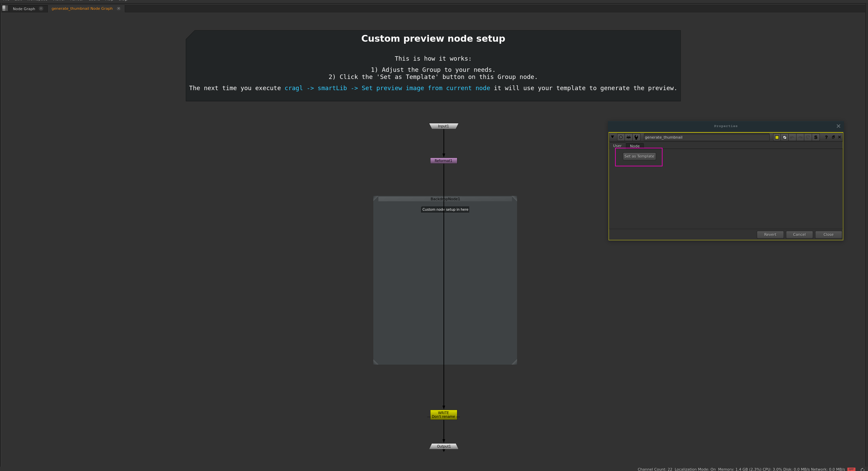The height and width of the screenshot is (471, 868).
Task: Click the Revert button
Action: (770, 234)
